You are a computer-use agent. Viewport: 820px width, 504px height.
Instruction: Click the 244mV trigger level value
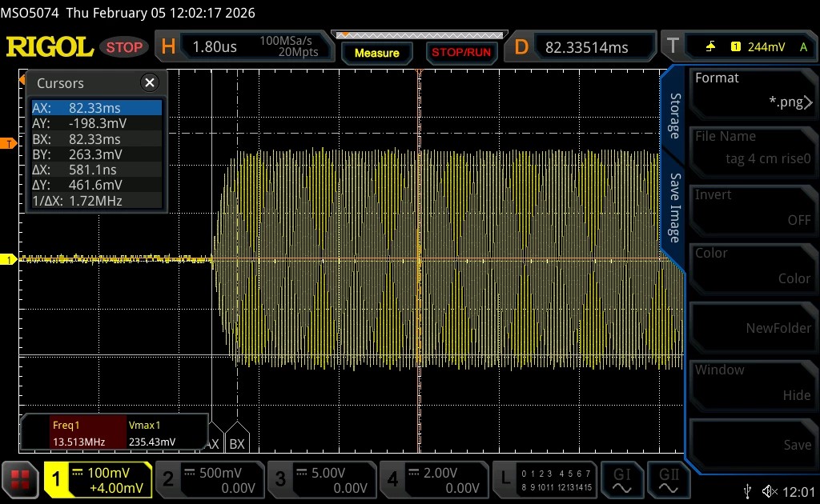tap(766, 47)
